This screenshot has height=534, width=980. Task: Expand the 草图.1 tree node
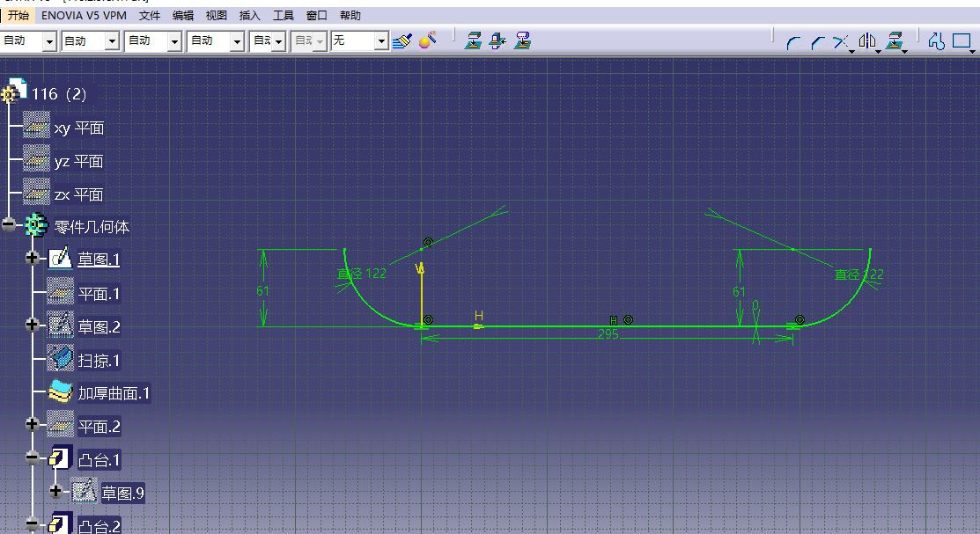click(x=32, y=257)
